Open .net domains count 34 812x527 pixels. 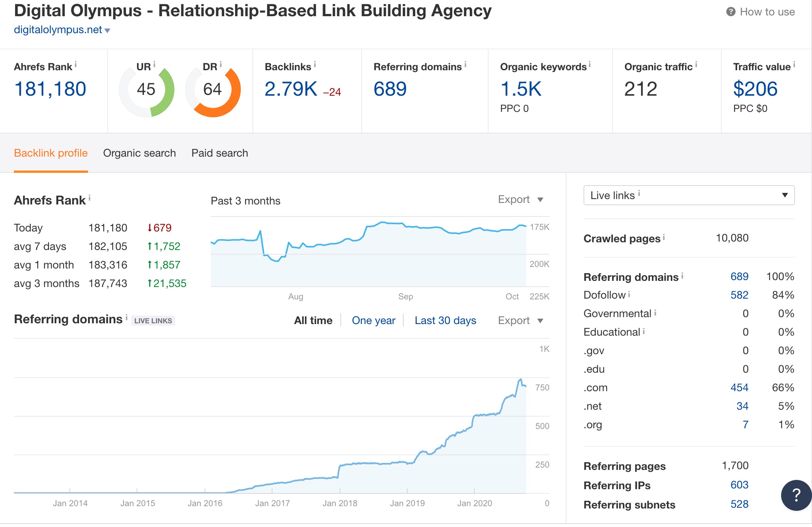coord(743,406)
